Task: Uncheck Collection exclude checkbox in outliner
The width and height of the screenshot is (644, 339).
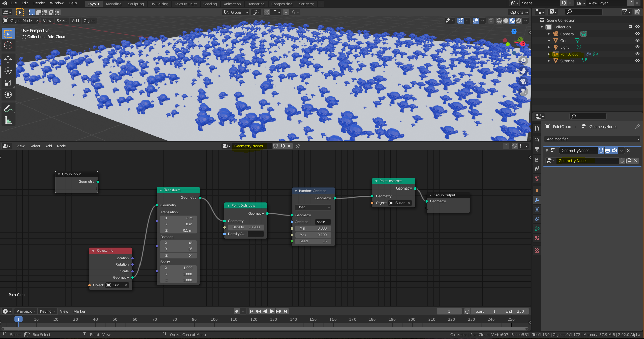Action: tap(630, 27)
